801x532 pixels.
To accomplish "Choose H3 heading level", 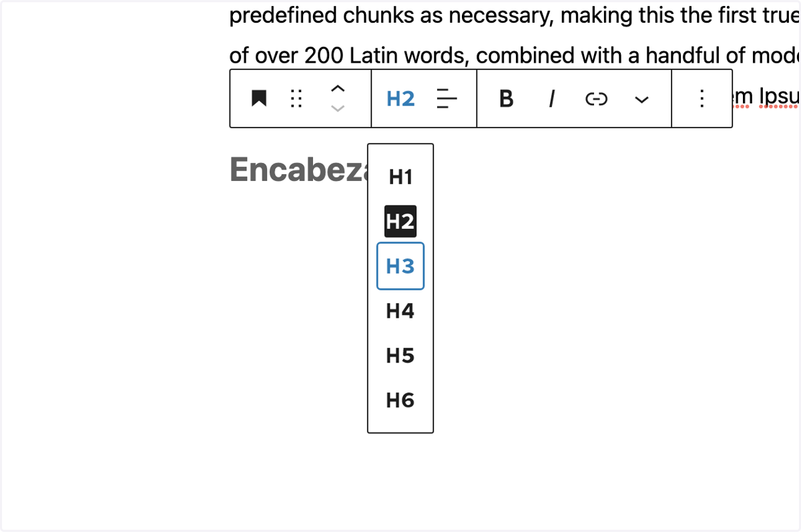I will coord(400,266).
